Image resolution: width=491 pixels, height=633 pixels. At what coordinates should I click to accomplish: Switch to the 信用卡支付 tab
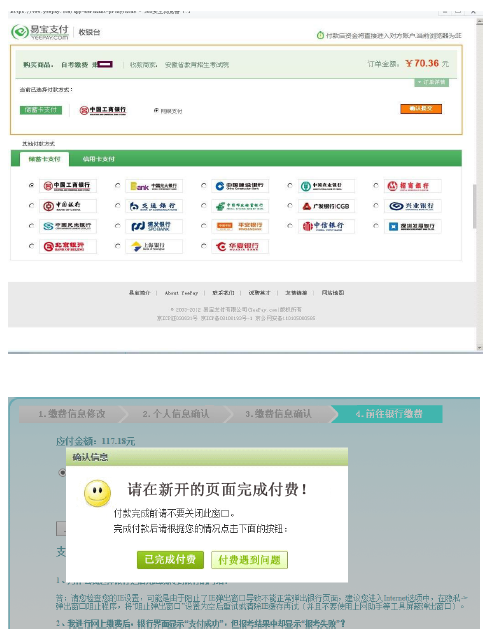click(x=99, y=159)
